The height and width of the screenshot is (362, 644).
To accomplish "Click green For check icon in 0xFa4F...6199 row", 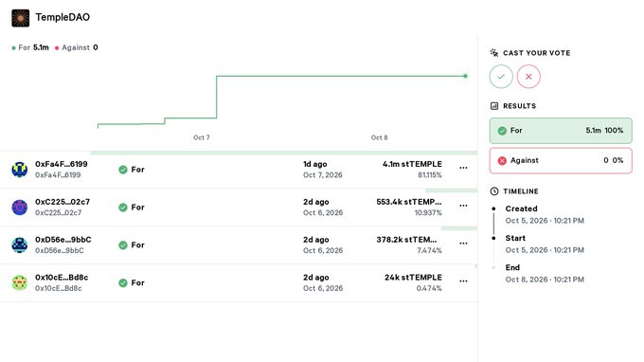I will click(x=123, y=170).
